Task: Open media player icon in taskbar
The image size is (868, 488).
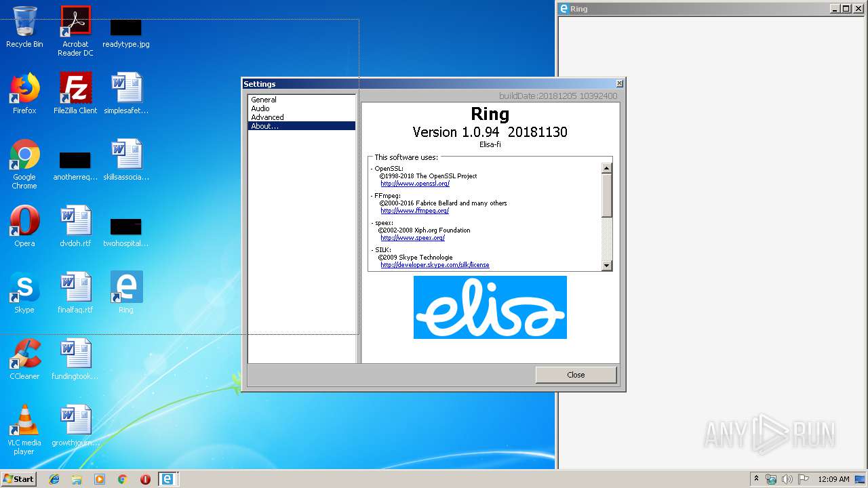Action: [100, 479]
